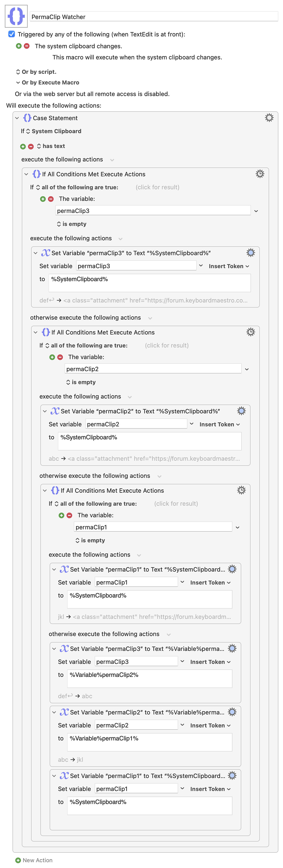The image size is (283, 868).
Task: Remove the permaClip1 variable condition
Action: 69,516
